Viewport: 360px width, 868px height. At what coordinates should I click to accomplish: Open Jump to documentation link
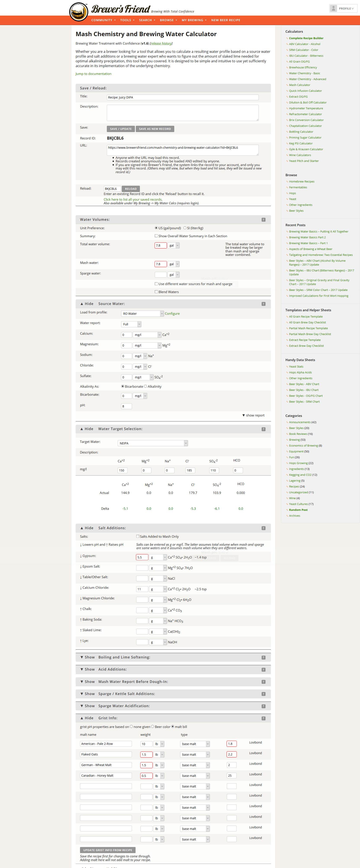93,74
